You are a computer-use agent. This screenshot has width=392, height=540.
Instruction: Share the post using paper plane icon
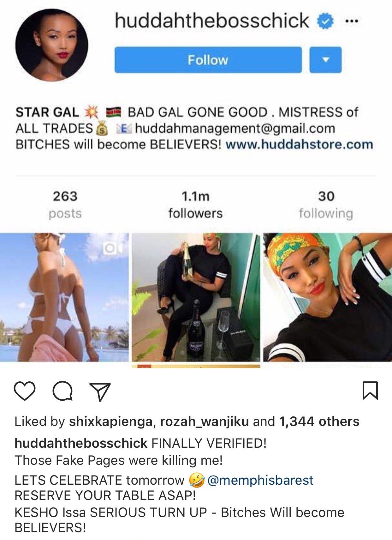(100, 391)
